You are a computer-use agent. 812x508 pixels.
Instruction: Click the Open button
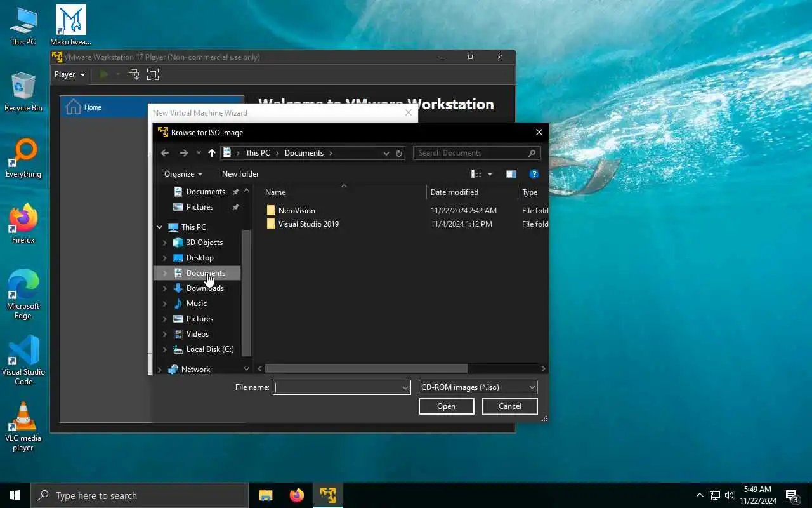click(447, 406)
